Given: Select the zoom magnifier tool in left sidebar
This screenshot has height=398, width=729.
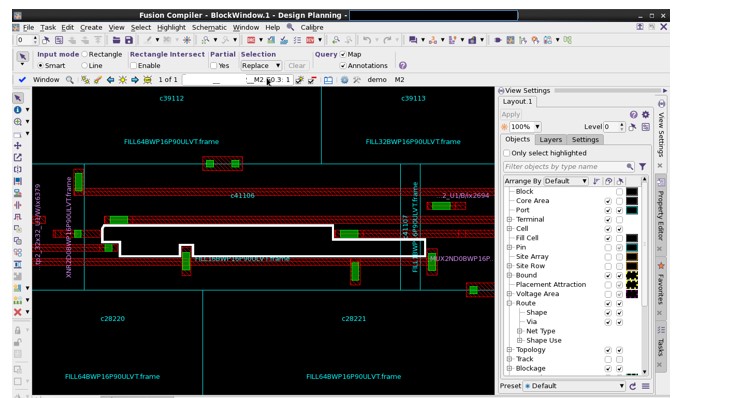Looking at the screenshot, I should coord(18,122).
